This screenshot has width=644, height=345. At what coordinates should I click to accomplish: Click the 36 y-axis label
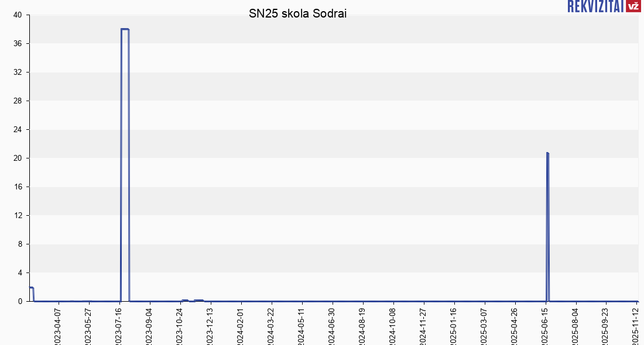click(x=18, y=44)
